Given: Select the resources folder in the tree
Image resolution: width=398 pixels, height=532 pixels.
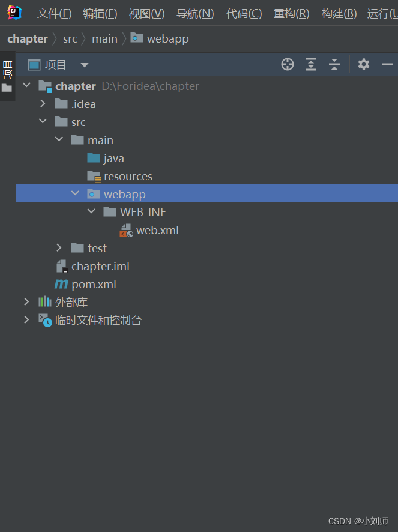Looking at the screenshot, I should click(128, 176).
